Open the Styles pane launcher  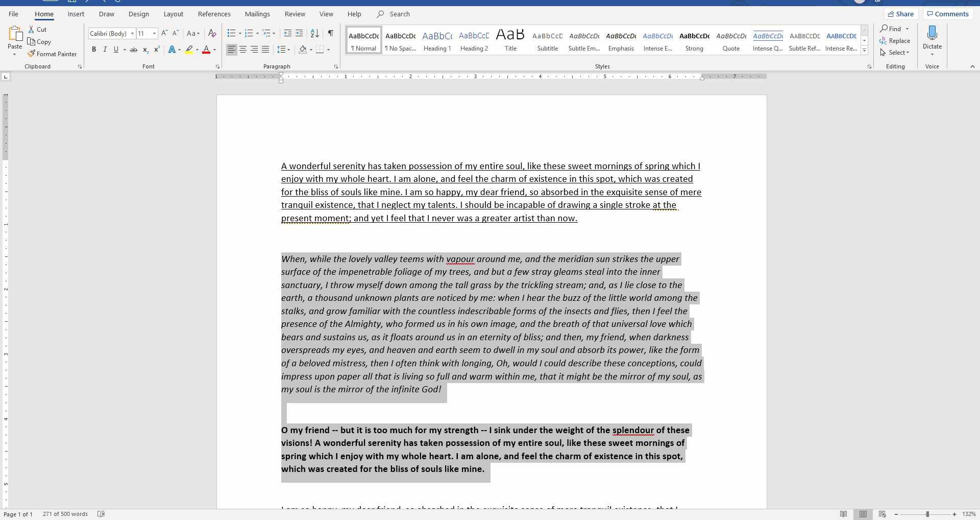click(869, 67)
